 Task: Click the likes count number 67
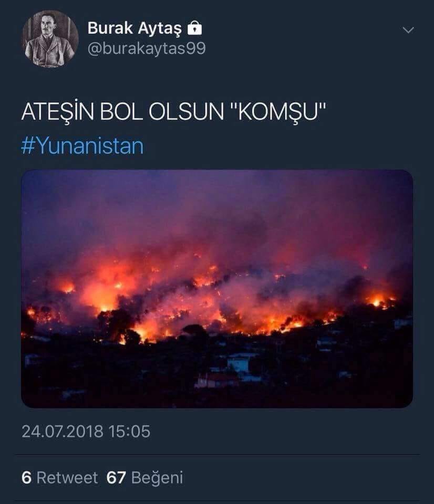click(116, 478)
